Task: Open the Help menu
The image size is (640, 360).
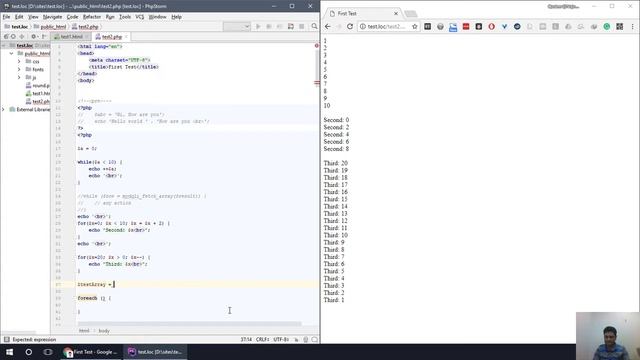Action: (176, 17)
